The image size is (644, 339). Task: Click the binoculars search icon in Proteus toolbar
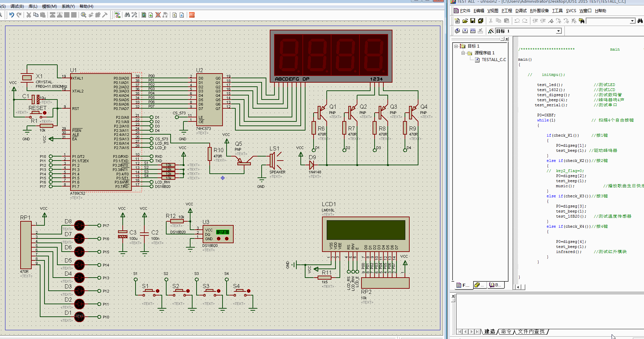coord(127,15)
